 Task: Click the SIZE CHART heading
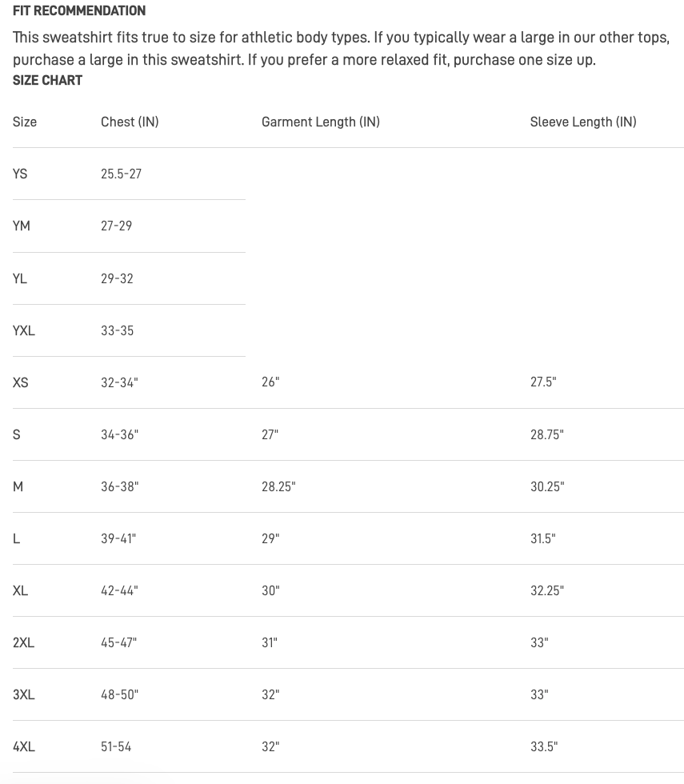pos(47,81)
